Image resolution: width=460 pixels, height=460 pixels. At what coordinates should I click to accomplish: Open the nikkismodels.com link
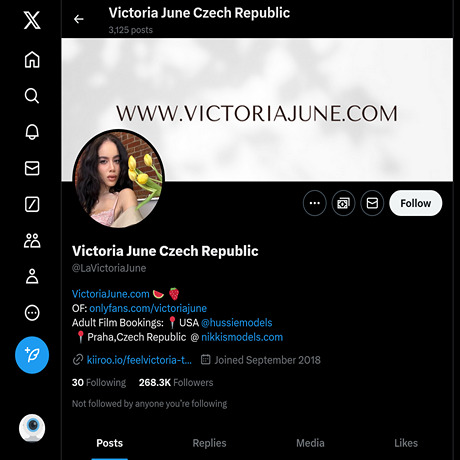(x=242, y=337)
